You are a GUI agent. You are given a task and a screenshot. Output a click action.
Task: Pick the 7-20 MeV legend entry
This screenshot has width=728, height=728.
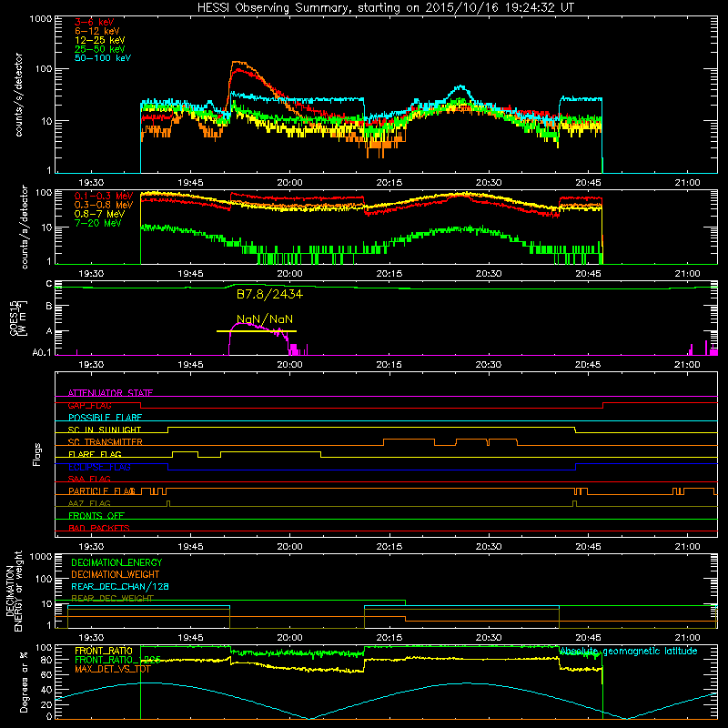pos(98,223)
